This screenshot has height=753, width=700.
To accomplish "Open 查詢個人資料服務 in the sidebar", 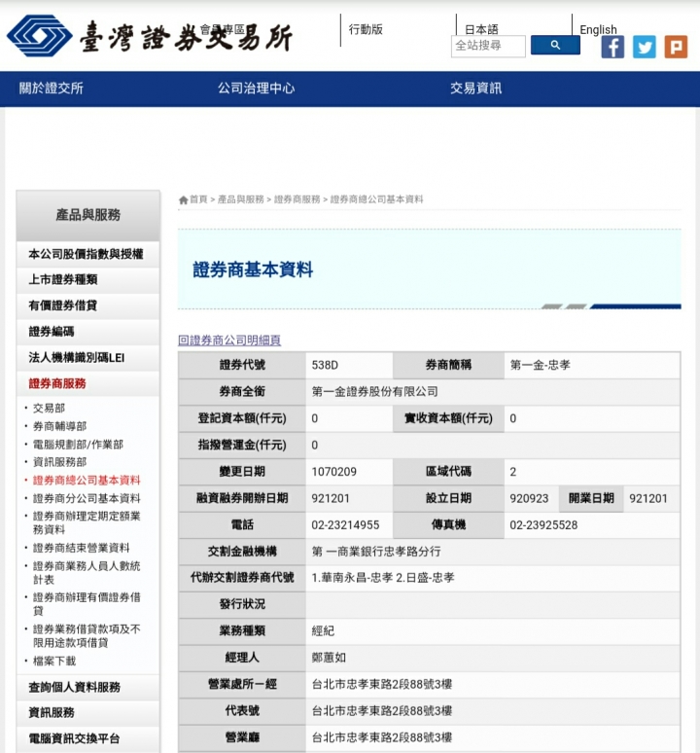I will click(88, 687).
